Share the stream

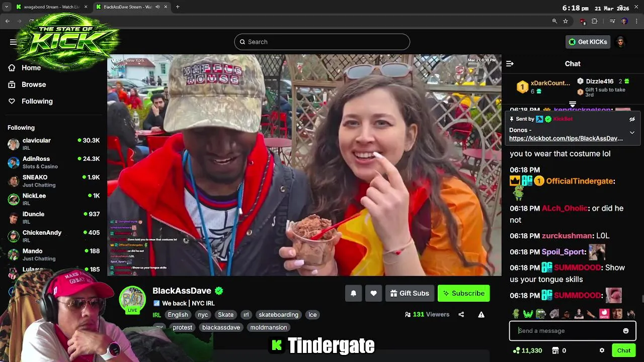coord(461,315)
